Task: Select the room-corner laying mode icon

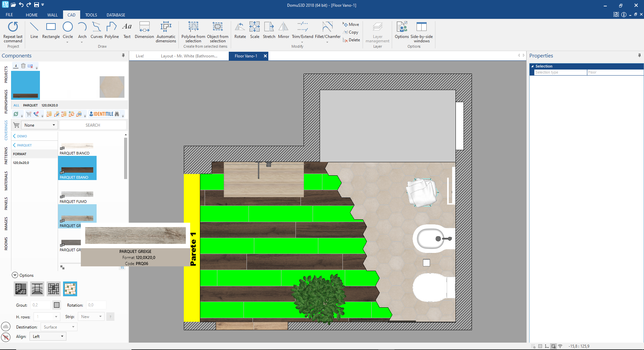Action: pyautogui.click(x=21, y=289)
